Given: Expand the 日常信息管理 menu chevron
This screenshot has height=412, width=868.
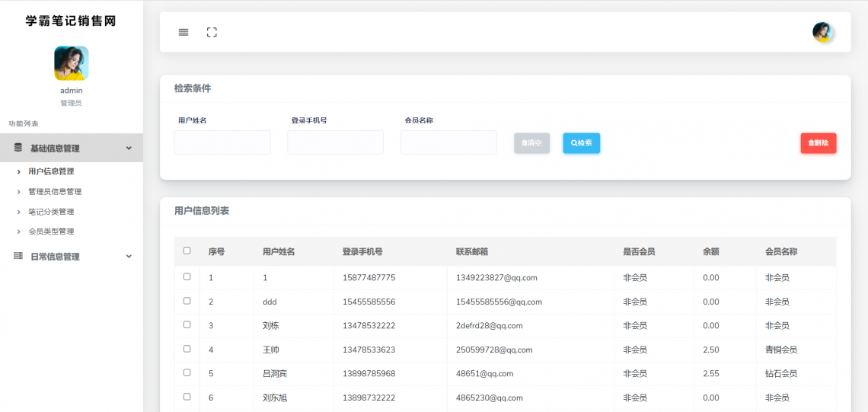Looking at the screenshot, I should [129, 257].
